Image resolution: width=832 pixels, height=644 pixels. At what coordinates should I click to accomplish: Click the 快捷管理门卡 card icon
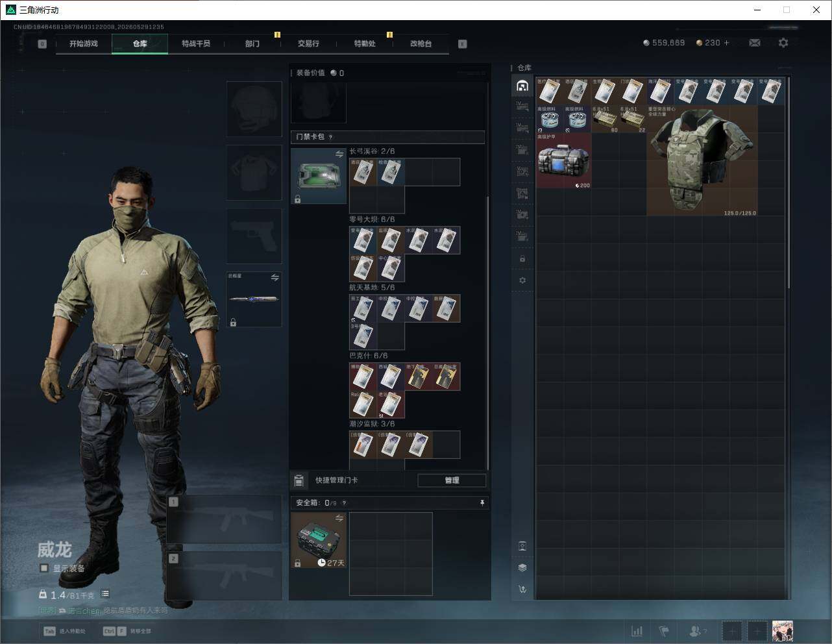pyautogui.click(x=299, y=480)
